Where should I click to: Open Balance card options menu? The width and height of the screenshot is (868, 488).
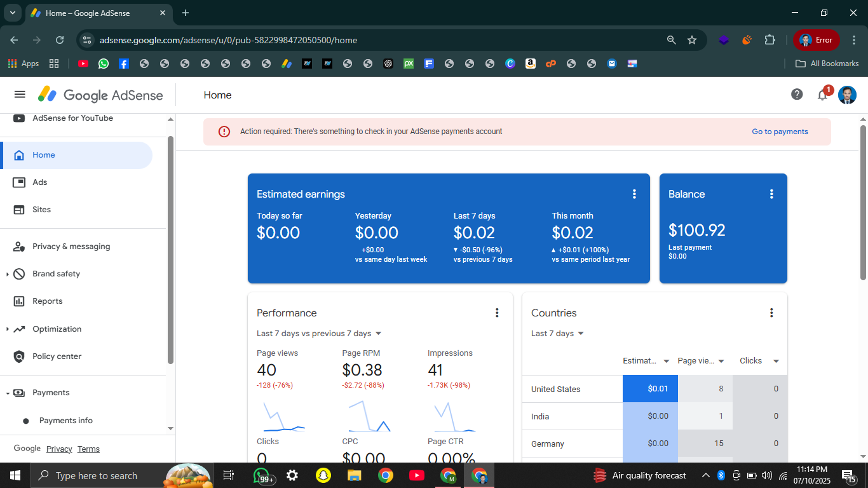pos(771,194)
